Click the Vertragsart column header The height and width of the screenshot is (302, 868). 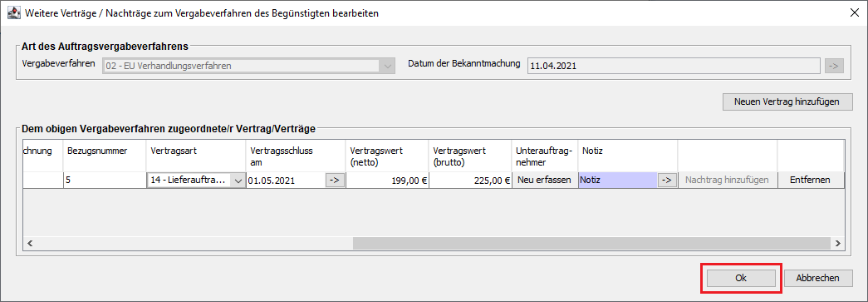coord(196,156)
